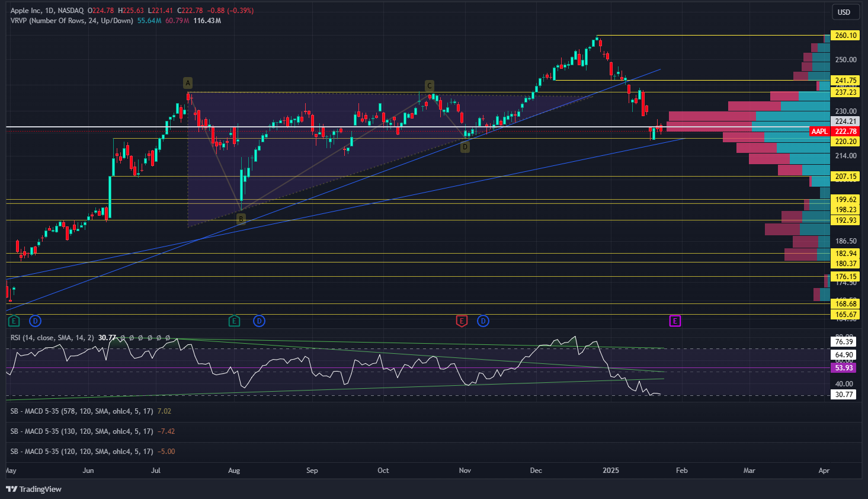Click the purple upcoming earnings marker
The width and height of the screenshot is (868, 499).
675,321
